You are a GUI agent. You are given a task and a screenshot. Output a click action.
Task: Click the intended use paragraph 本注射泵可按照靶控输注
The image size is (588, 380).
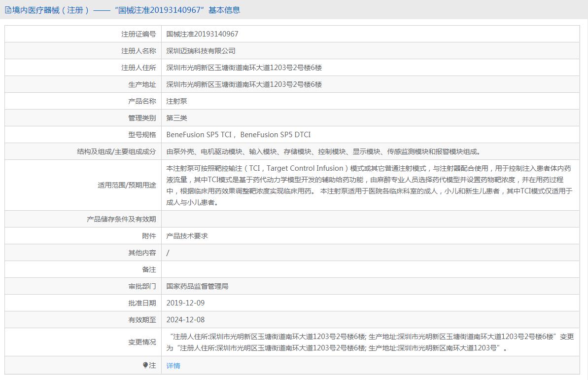click(369, 185)
